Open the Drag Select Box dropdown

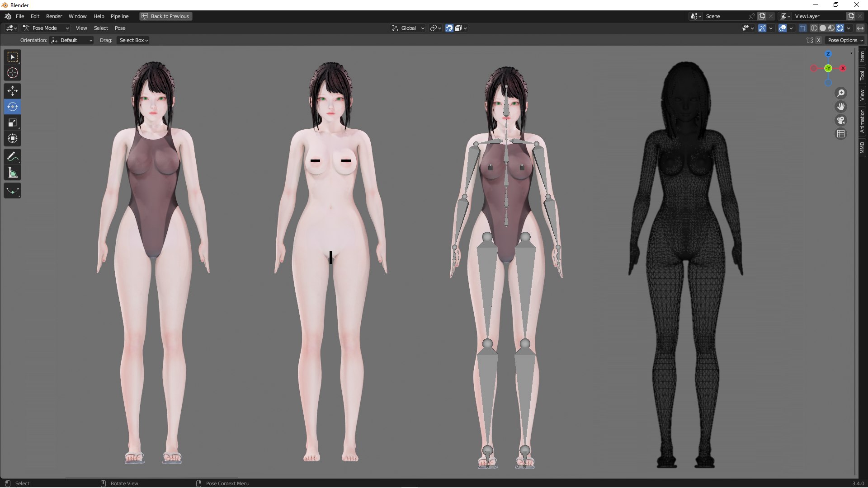coord(133,40)
